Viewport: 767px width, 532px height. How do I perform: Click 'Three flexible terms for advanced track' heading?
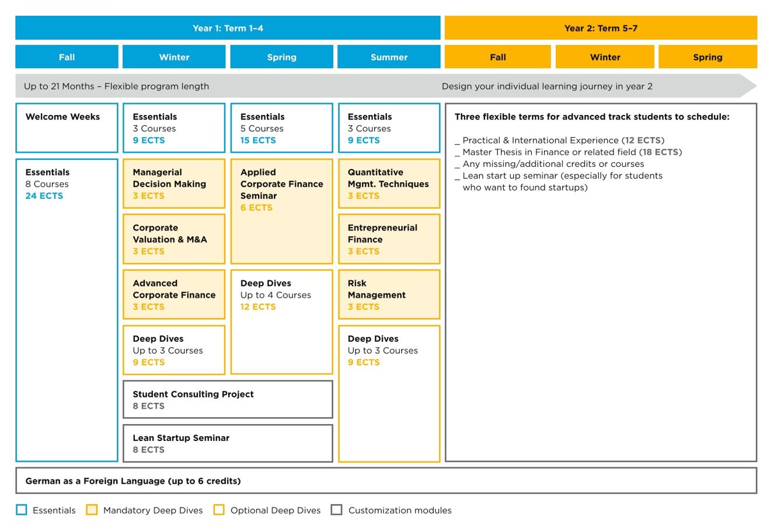click(592, 117)
